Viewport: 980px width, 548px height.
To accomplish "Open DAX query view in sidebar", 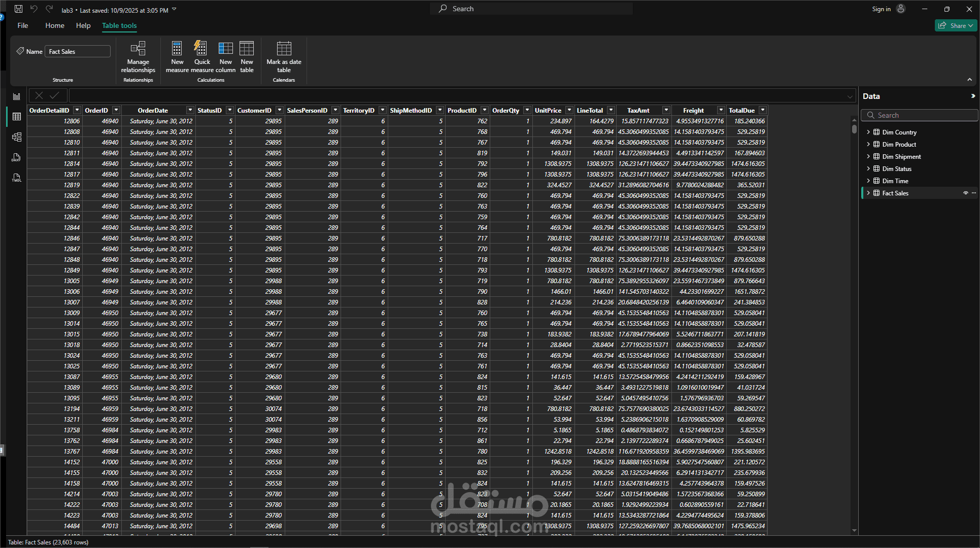I will [16, 157].
